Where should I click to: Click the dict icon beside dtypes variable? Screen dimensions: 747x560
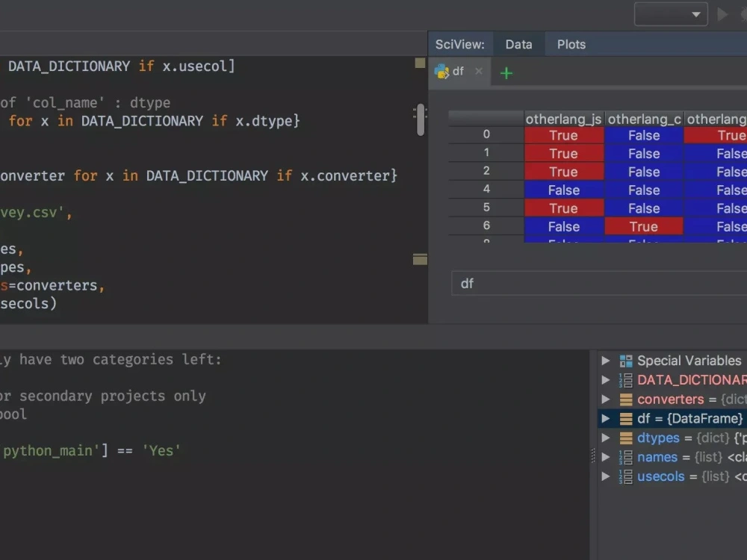pyautogui.click(x=624, y=438)
